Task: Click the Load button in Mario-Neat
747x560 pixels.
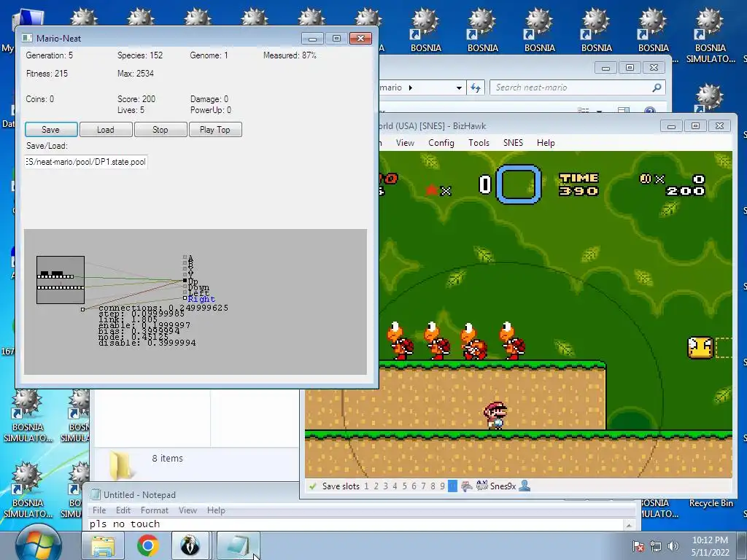Action: [x=105, y=130]
